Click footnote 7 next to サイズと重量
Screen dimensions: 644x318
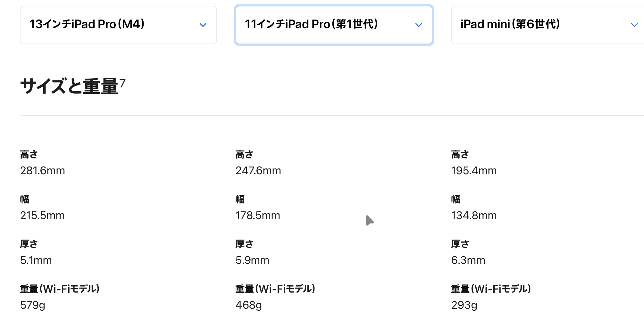(x=123, y=83)
